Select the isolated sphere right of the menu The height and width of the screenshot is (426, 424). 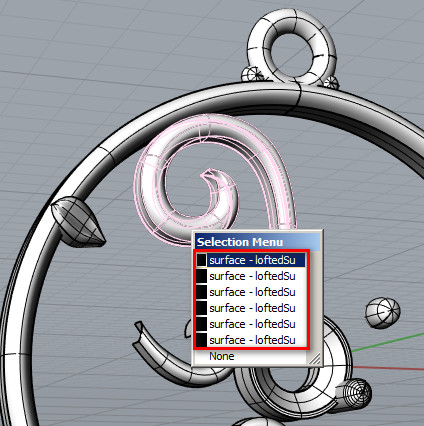click(382, 313)
